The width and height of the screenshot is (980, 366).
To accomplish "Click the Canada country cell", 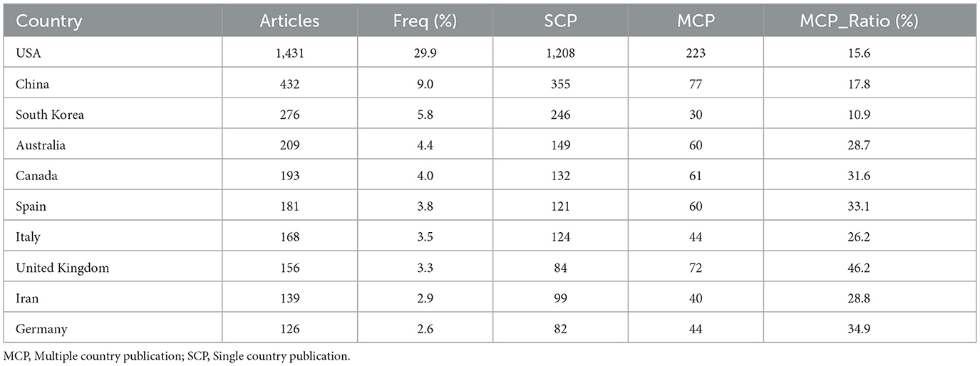I will [x=36, y=176].
